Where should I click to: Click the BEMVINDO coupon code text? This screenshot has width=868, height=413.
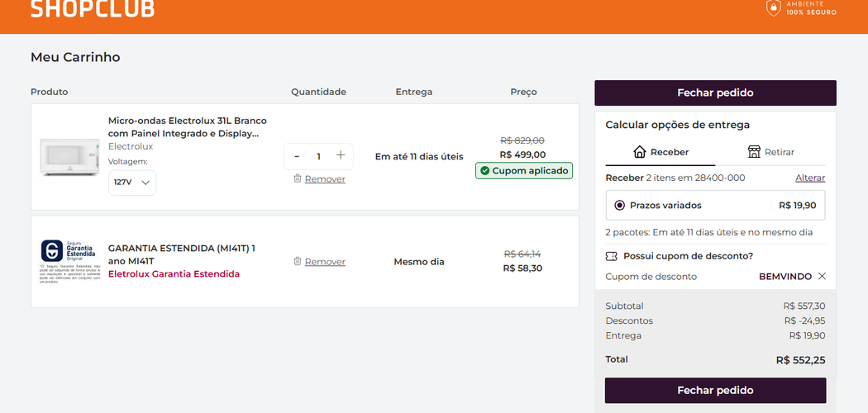pyautogui.click(x=785, y=277)
